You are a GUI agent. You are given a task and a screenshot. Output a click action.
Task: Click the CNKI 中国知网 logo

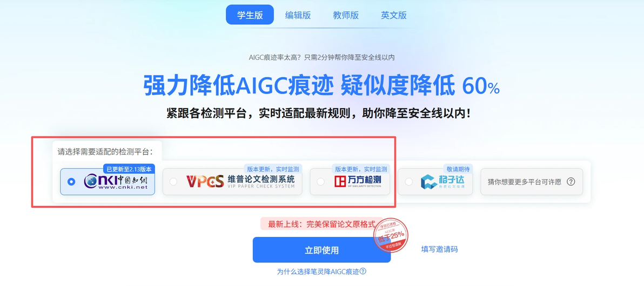tap(115, 182)
